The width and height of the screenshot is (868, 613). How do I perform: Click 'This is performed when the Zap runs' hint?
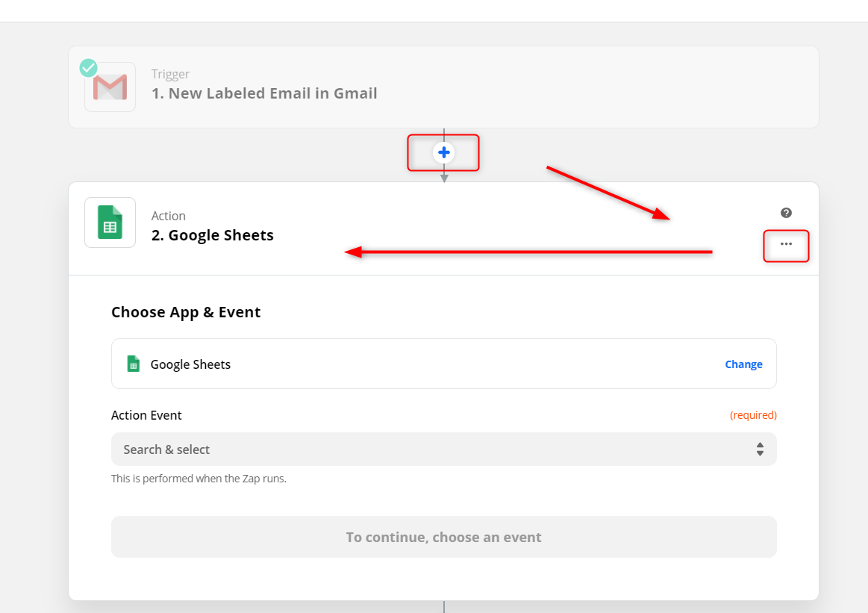[x=199, y=479]
